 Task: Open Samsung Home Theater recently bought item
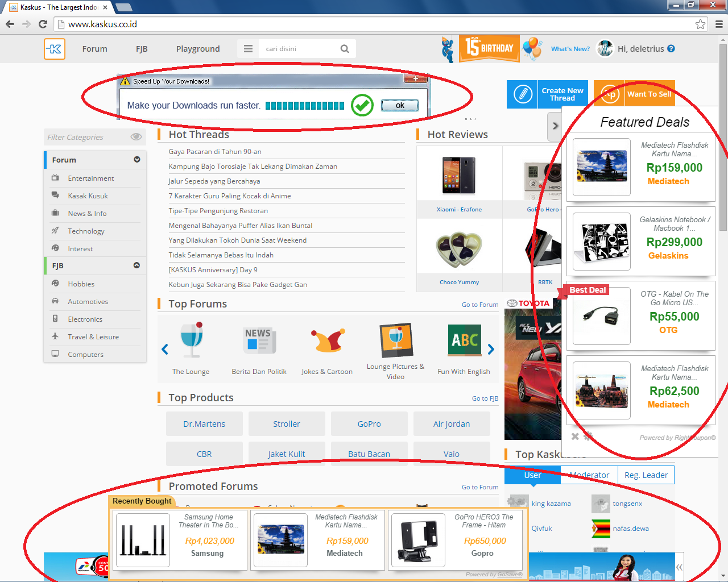pos(180,540)
